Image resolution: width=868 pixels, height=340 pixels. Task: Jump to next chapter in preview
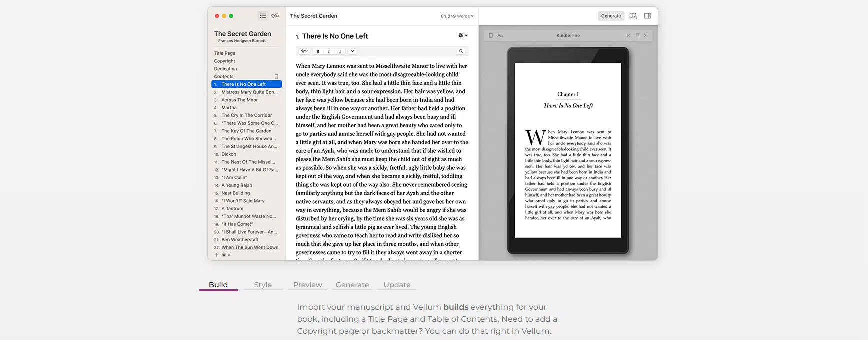645,35
